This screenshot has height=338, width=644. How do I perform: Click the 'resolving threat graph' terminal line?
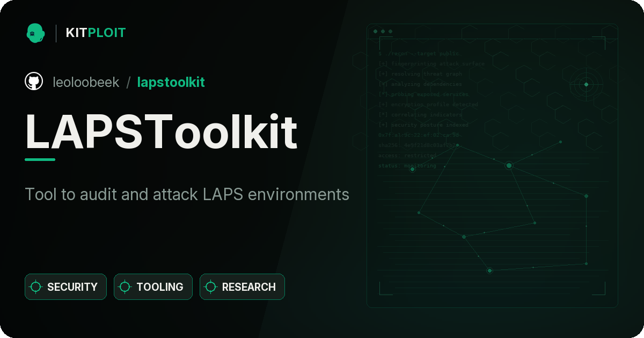(420, 74)
